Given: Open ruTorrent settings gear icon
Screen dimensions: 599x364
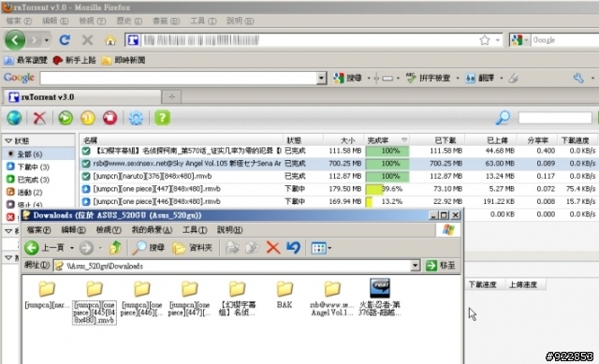Looking at the screenshot, I should pos(136,118).
